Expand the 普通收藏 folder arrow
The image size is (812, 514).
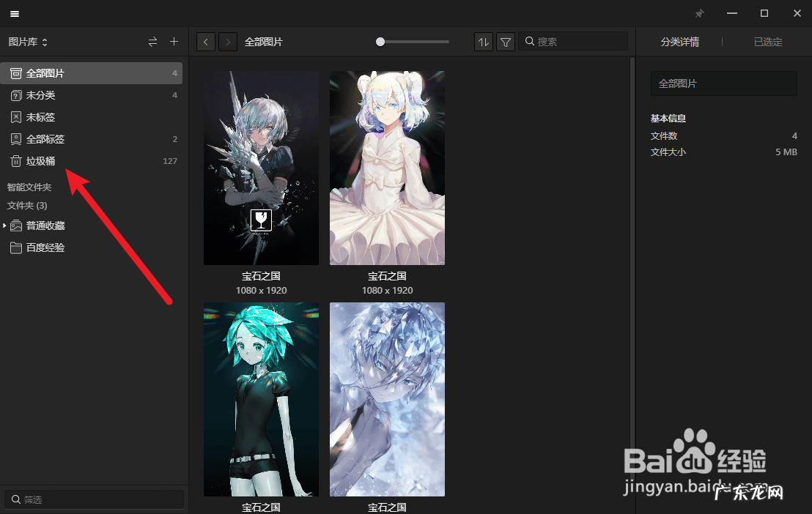click(5, 226)
